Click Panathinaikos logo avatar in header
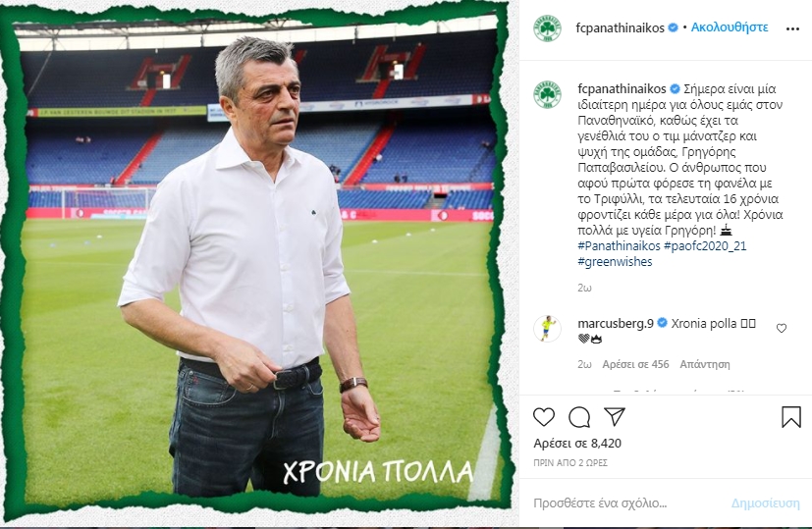 coord(547,27)
